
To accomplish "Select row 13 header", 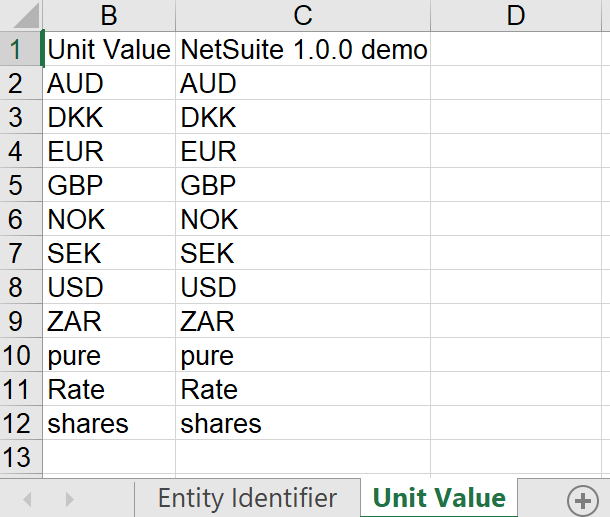I will coord(21,457).
